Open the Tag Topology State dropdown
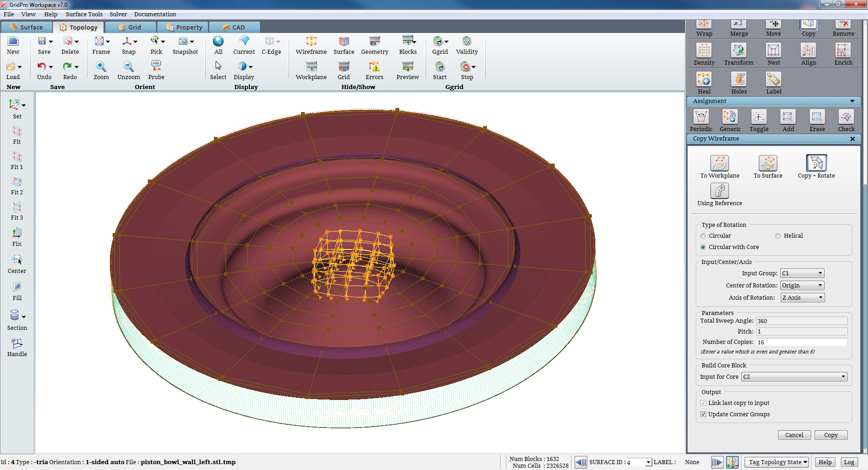 776,462
